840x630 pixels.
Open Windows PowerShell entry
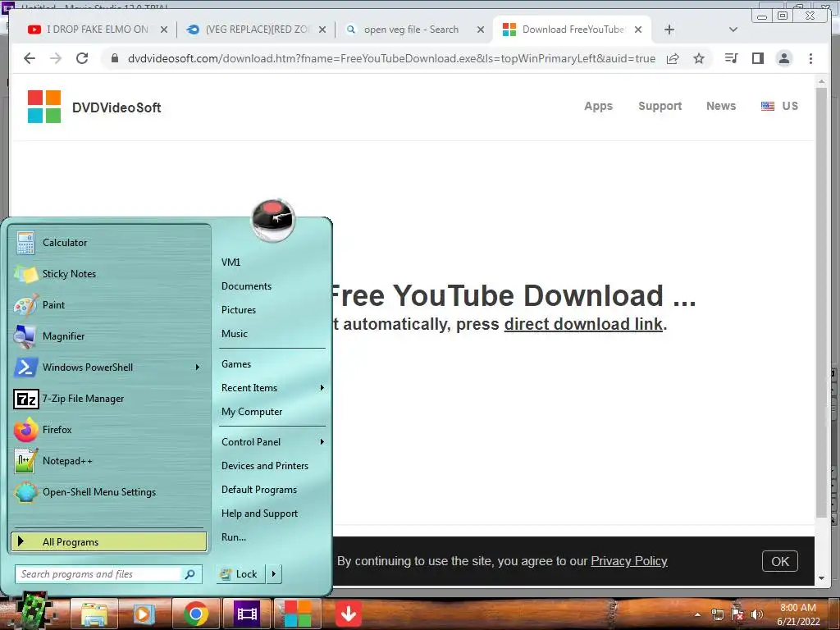[109, 367]
